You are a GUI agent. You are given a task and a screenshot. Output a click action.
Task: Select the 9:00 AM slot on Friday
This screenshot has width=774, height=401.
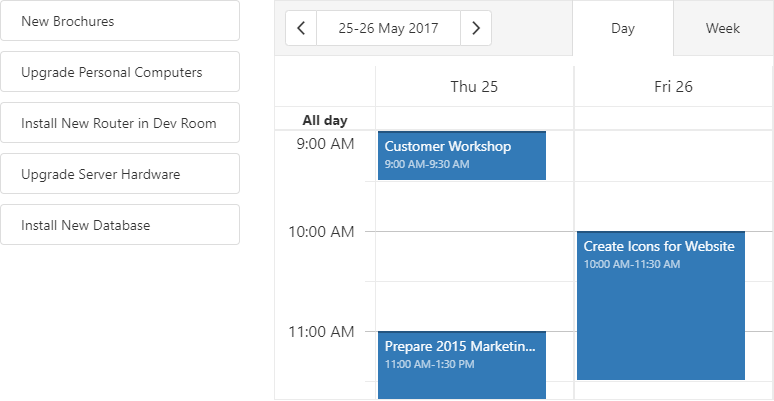click(x=673, y=156)
